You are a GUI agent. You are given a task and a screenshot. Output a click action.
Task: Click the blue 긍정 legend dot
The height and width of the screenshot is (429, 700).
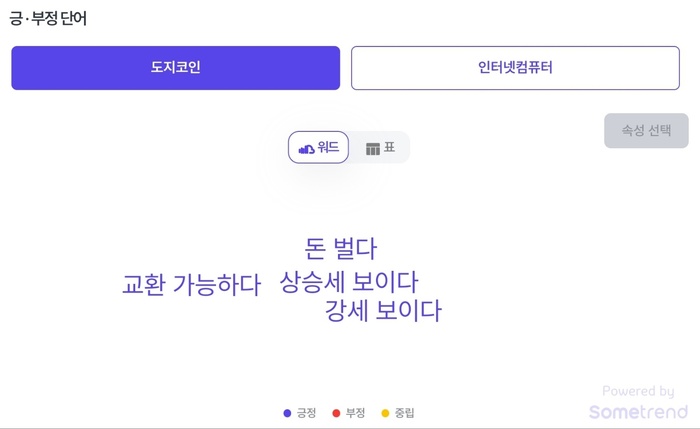click(x=287, y=413)
